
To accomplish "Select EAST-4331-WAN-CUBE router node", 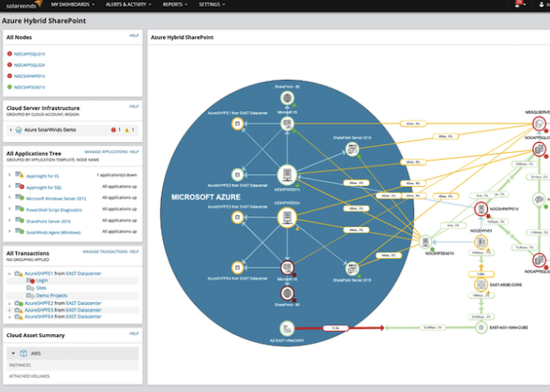I will tap(481, 328).
